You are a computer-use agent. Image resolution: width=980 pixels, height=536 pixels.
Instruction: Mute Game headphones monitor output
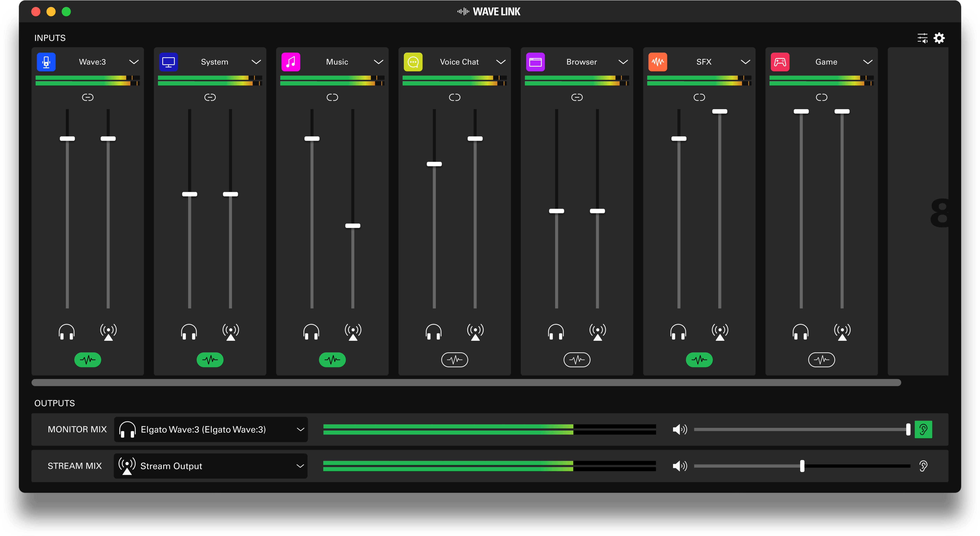[x=800, y=332]
